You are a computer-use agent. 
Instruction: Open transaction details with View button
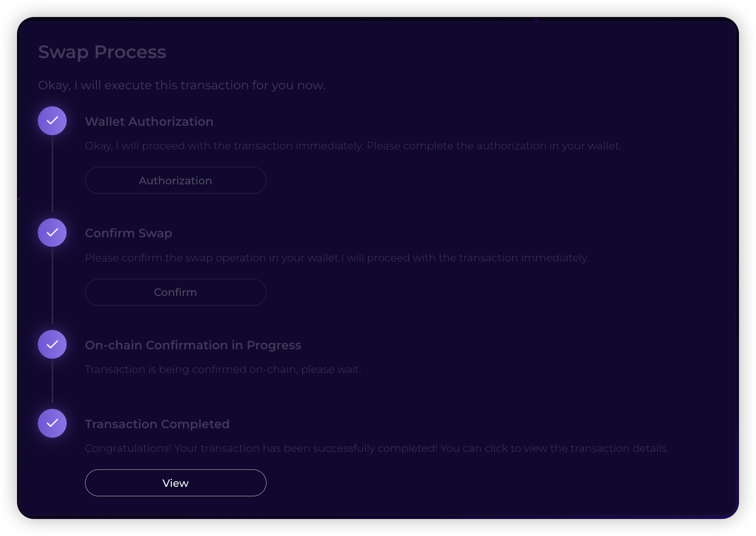(x=176, y=483)
